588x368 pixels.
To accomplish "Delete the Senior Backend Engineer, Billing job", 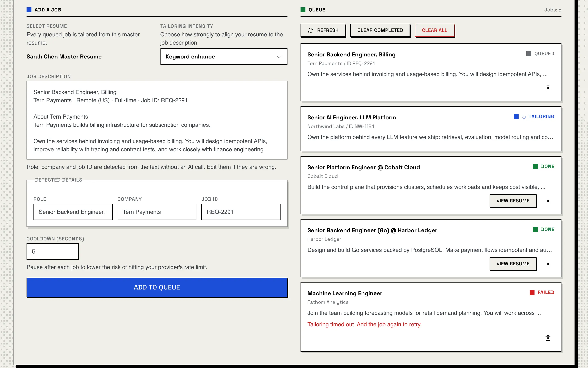I will [x=548, y=88].
